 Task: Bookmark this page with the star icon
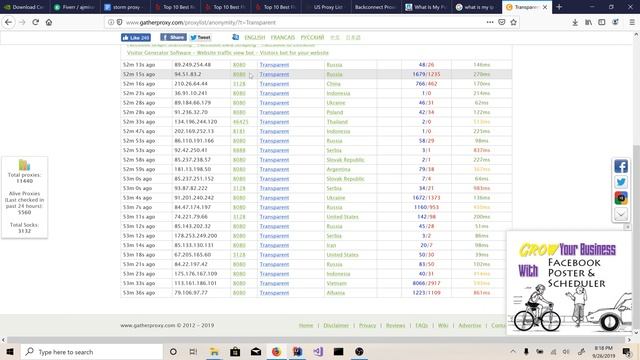pyautogui.click(x=513, y=22)
